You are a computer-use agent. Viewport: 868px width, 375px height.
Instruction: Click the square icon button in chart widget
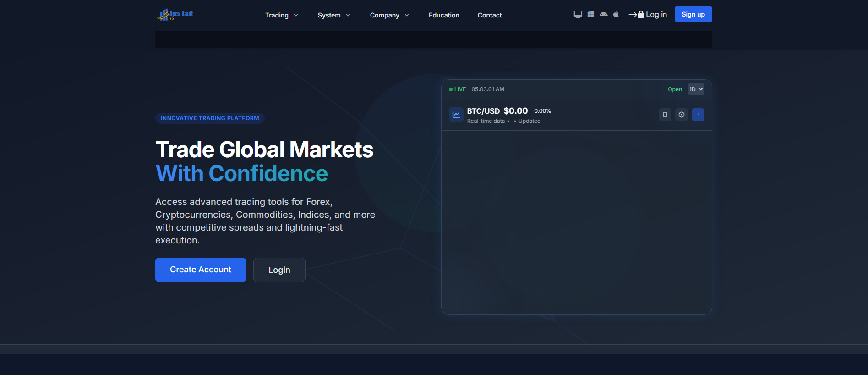[665, 115]
